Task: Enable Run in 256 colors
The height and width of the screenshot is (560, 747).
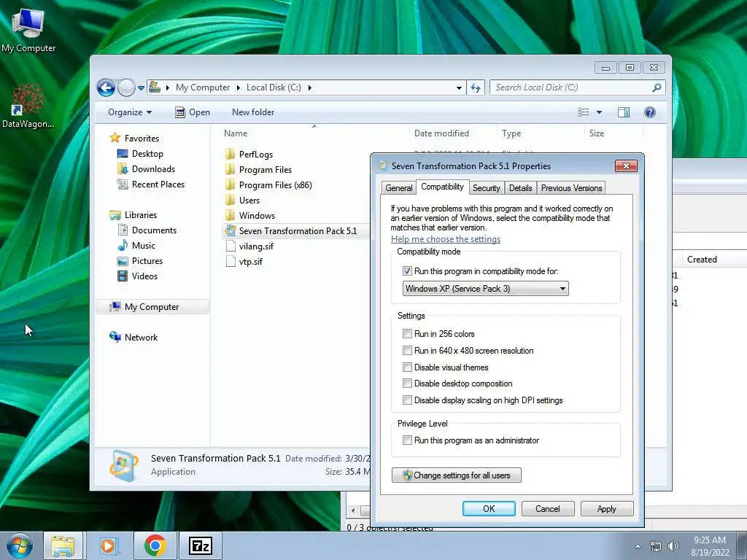Action: 407,333
